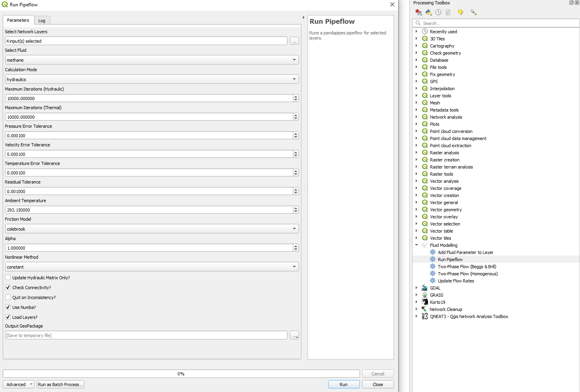Click the gear icon beside Two-Phase Flow (Homogenous)
The image size is (580, 392).
[x=433, y=274]
